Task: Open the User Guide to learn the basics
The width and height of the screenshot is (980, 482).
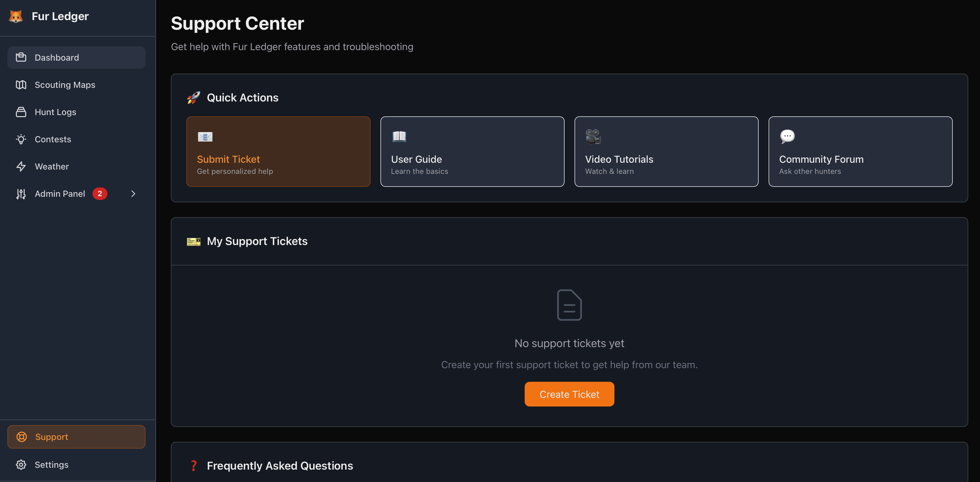Action: [472, 151]
